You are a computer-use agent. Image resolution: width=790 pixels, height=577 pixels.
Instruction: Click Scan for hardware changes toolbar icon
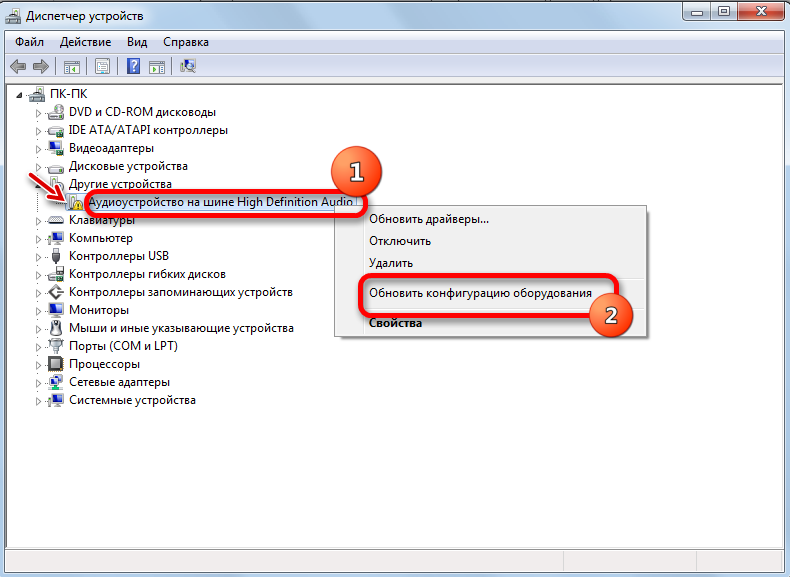click(x=188, y=66)
